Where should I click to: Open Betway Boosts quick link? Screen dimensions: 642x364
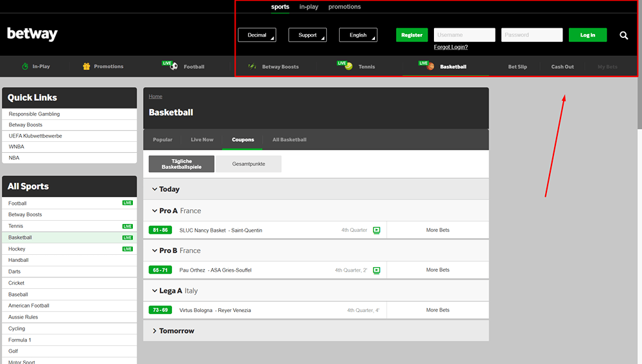click(69, 125)
